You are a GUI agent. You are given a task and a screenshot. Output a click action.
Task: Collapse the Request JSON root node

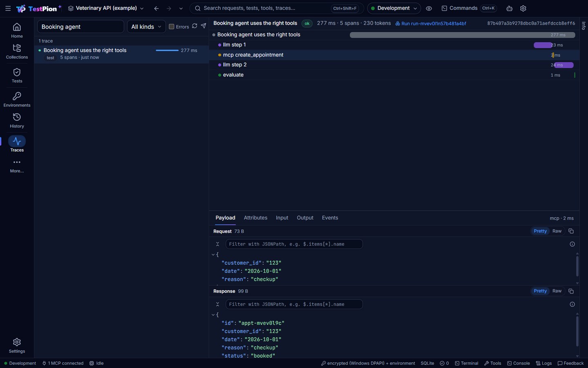[213, 255]
